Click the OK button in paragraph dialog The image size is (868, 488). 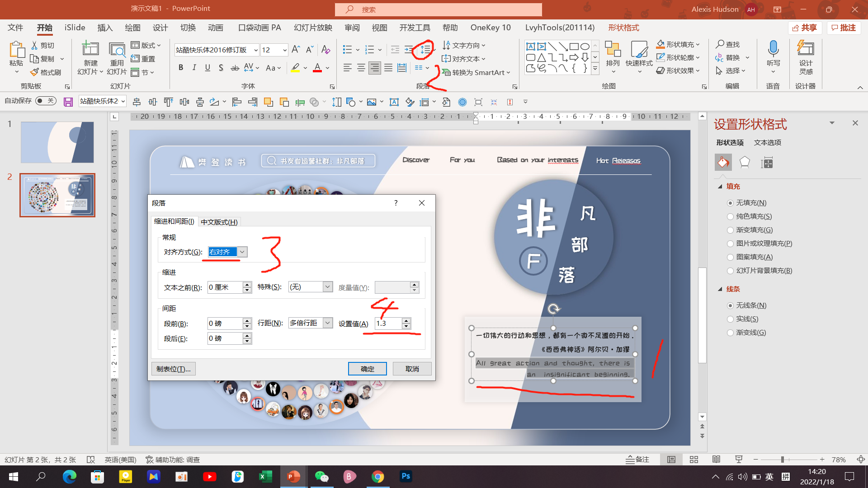[x=367, y=369]
